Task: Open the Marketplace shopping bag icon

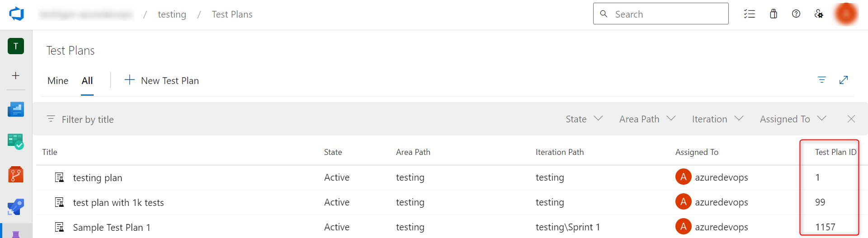Action: 773,14
